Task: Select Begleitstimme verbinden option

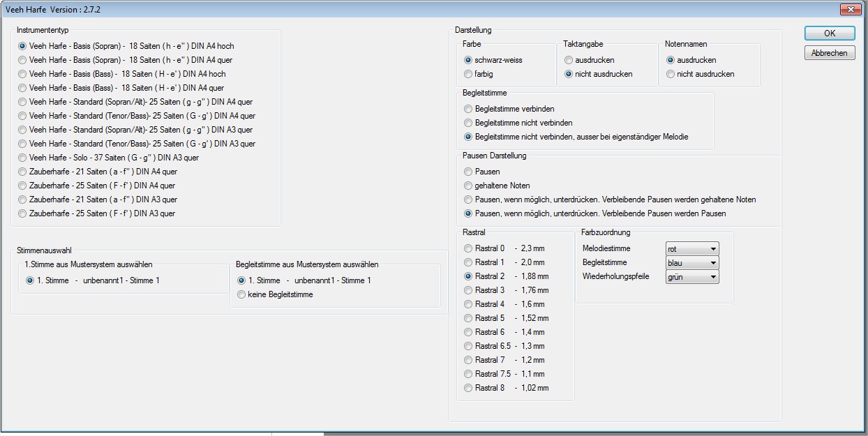Action: pyautogui.click(x=468, y=109)
